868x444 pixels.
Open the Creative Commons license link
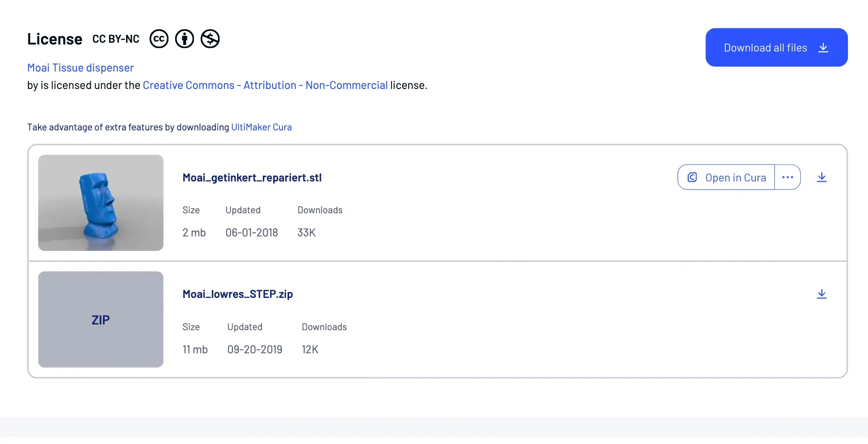point(265,85)
